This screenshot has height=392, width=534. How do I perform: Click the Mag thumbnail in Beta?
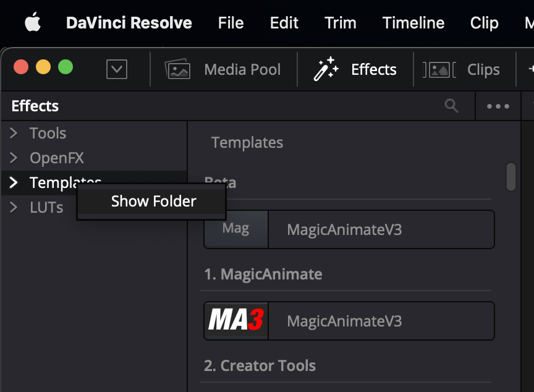236,229
